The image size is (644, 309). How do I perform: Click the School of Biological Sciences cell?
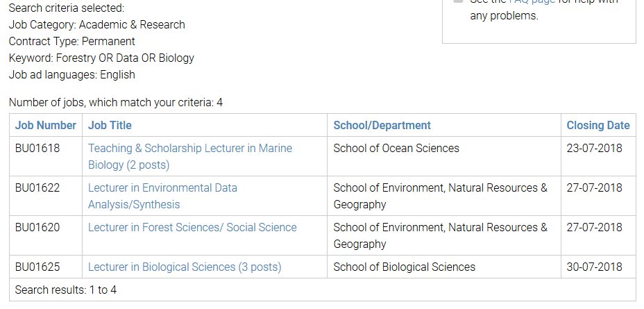pyautogui.click(x=404, y=267)
